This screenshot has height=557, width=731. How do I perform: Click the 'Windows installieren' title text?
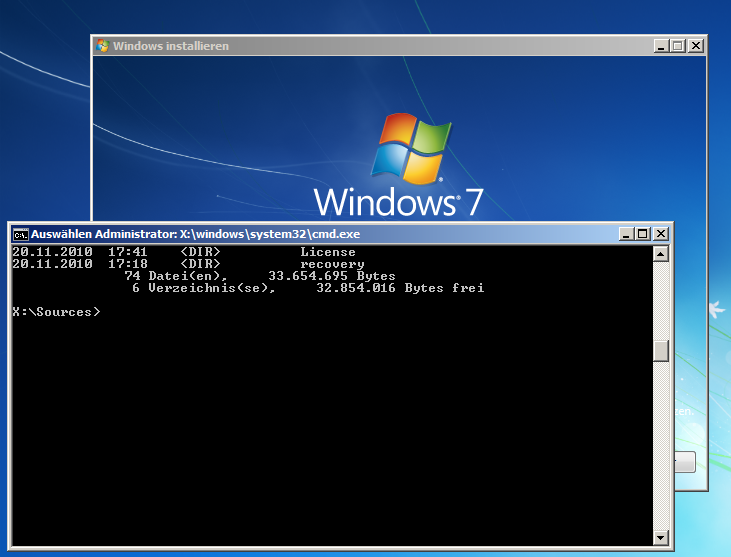171,46
